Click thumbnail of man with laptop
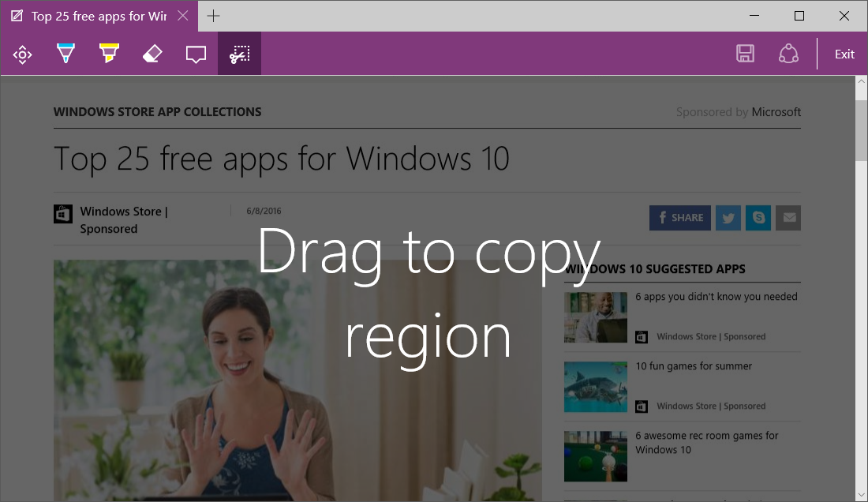The width and height of the screenshot is (868, 502). pos(596,317)
